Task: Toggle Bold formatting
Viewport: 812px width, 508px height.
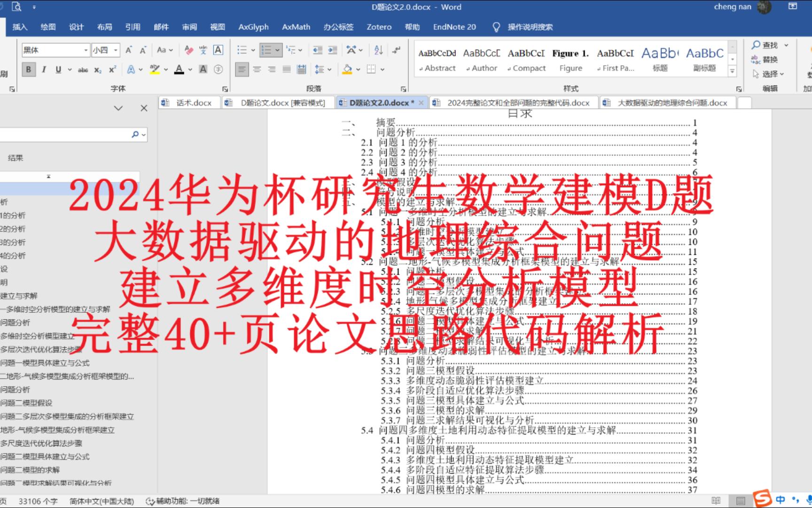Action: (x=28, y=70)
